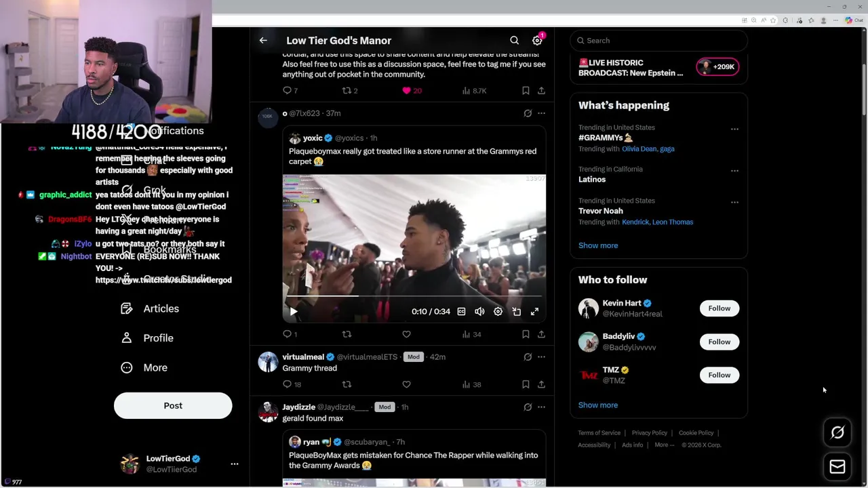868x488 pixels.
Task: Open options for Trevor Noah trend
Action: coord(734,202)
